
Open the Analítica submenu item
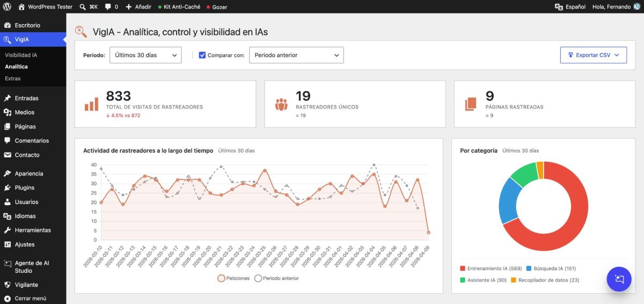[x=16, y=67]
